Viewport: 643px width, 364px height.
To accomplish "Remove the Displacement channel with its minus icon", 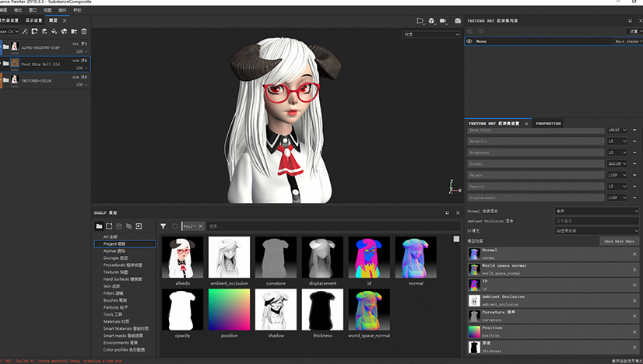I will [634, 198].
